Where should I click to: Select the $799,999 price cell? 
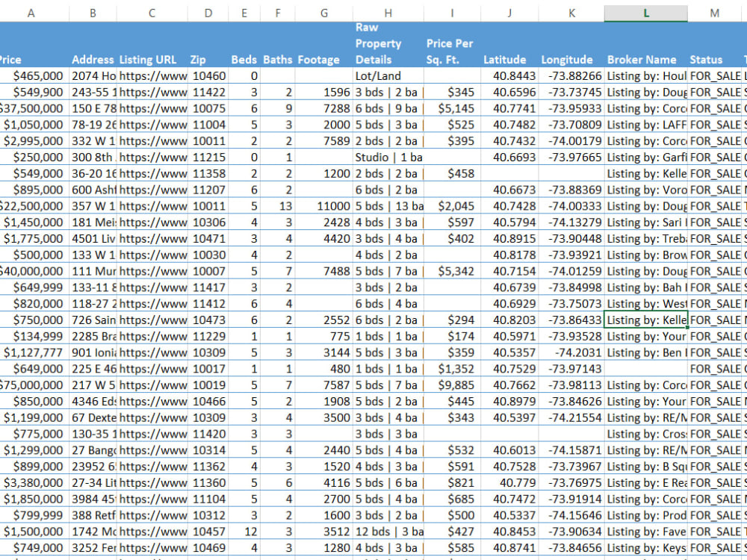pyautogui.click(x=34, y=515)
